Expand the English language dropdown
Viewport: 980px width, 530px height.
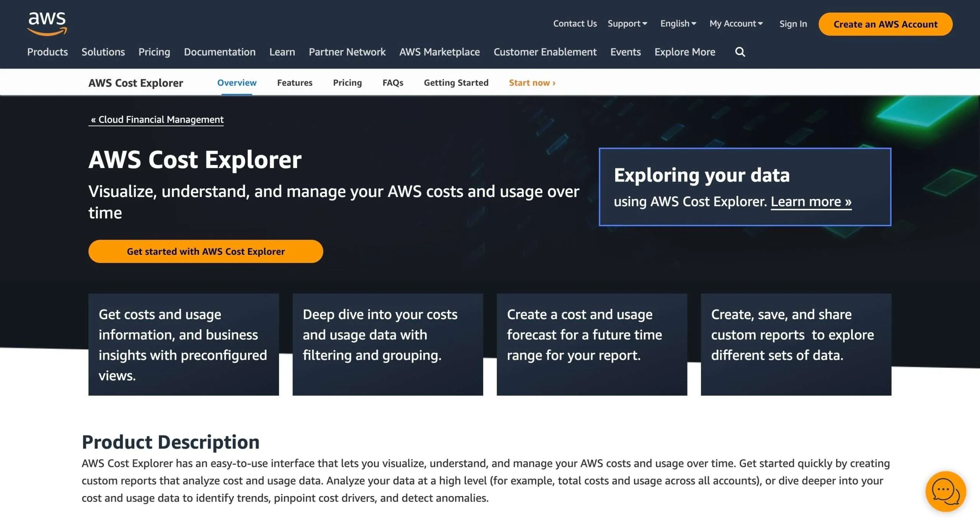[x=678, y=24]
